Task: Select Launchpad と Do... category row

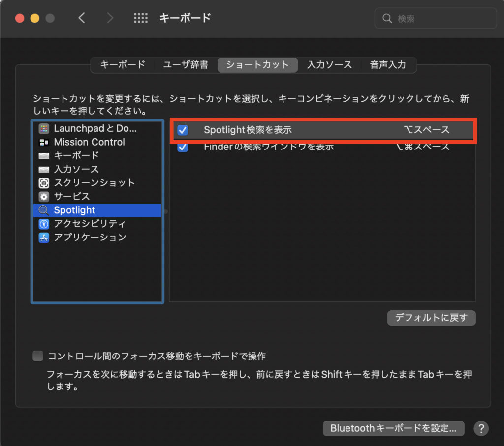Action: point(97,128)
